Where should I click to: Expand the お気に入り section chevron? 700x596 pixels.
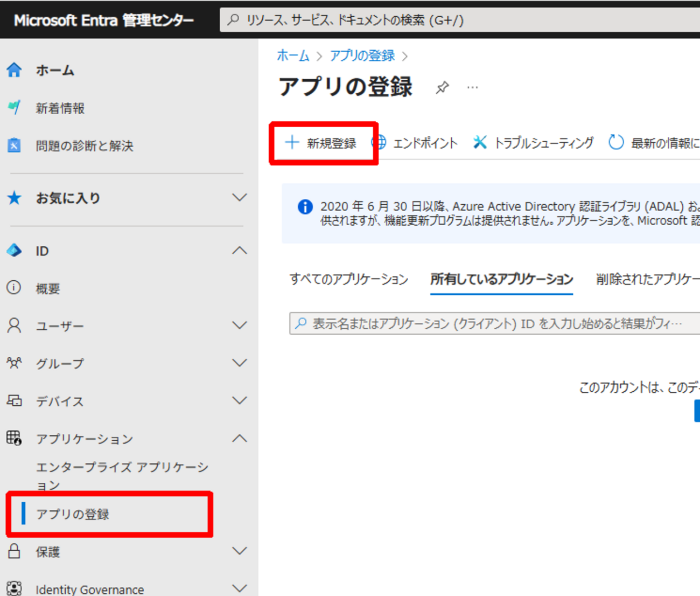pos(240,198)
